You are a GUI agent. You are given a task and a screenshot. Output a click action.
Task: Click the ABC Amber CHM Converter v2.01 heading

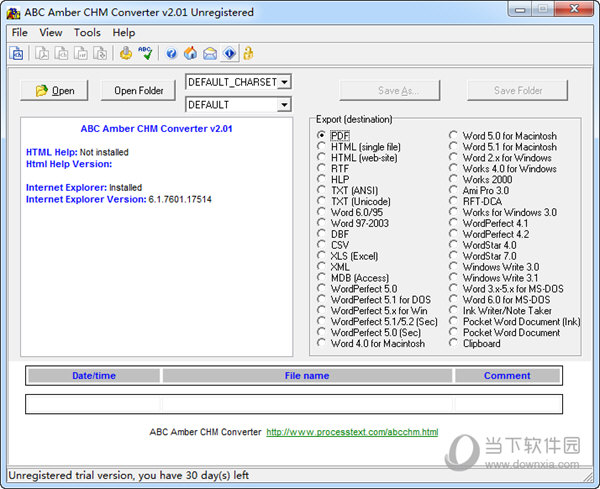click(157, 129)
